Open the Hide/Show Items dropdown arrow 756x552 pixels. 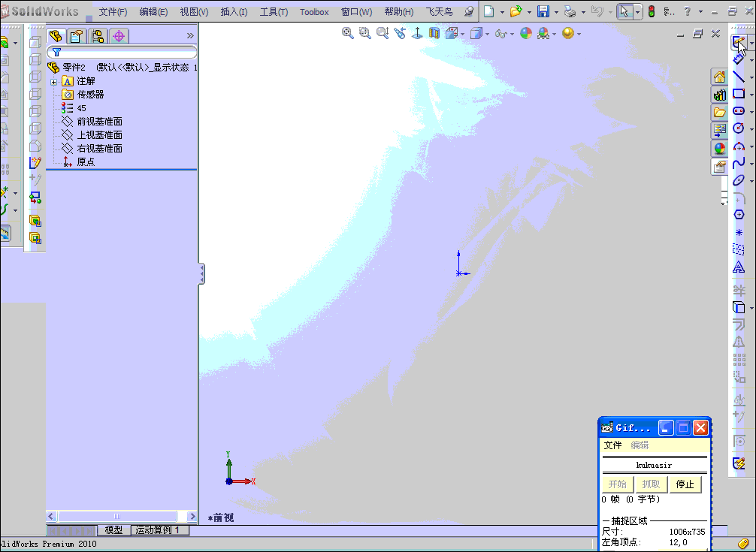pyautogui.click(x=512, y=34)
